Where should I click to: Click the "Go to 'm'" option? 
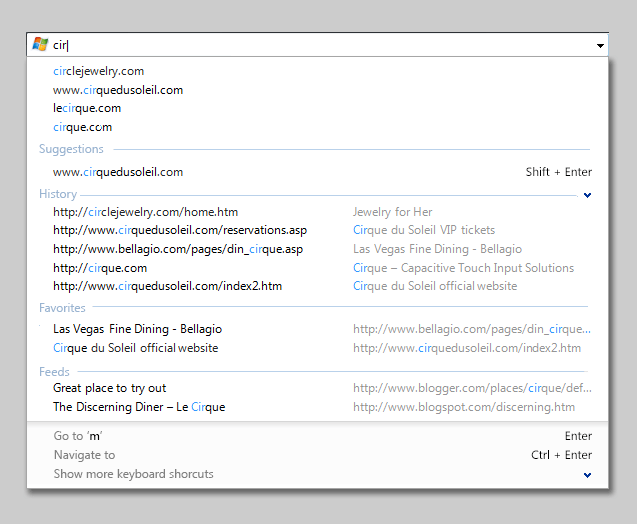pyautogui.click(x=78, y=436)
